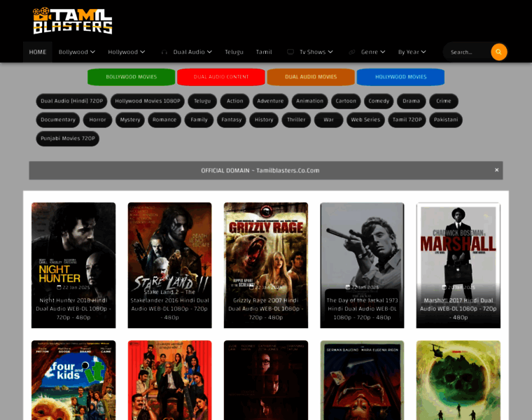Image resolution: width=532 pixels, height=420 pixels.
Task: Click the orange Dual Audio Movies button
Action: point(311,77)
